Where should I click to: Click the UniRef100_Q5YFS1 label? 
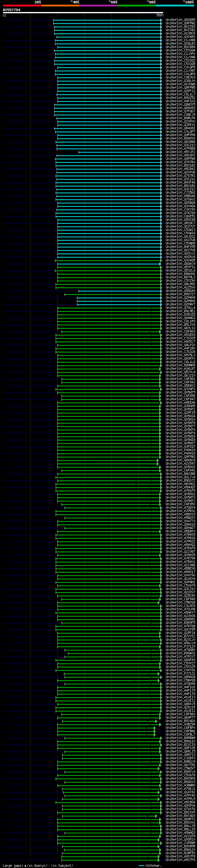pyautogui.click(x=180, y=267)
